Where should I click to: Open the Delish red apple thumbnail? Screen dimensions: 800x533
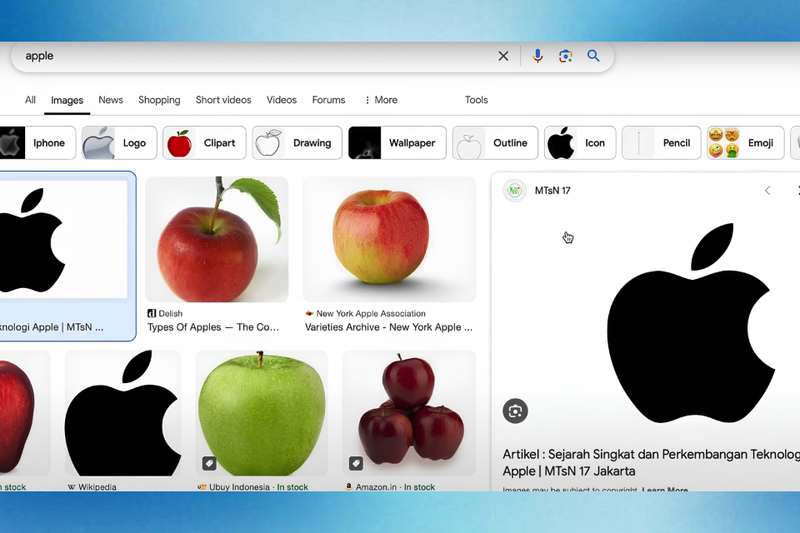[217, 239]
